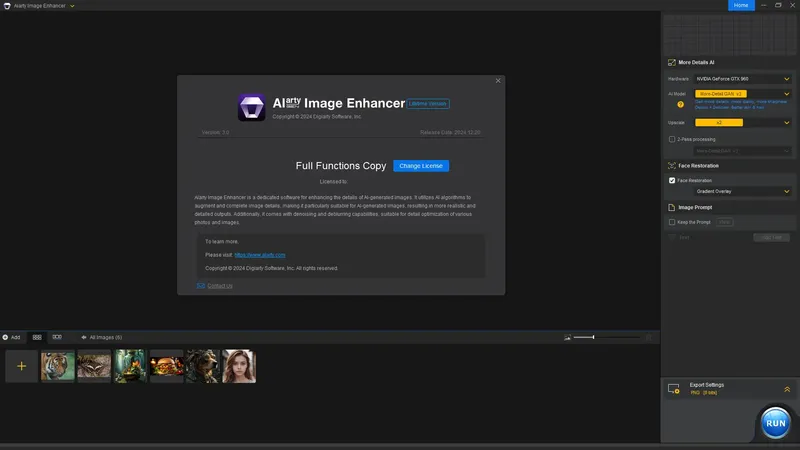Click the Aiarty purple logo icon in dialog
Viewport: 800px width, 450px height.
point(251,107)
